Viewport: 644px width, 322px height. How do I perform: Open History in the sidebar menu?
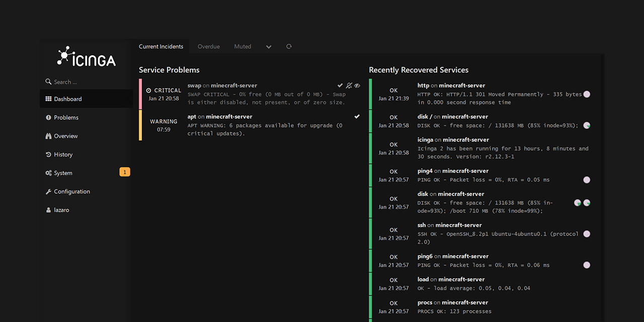tap(86, 154)
